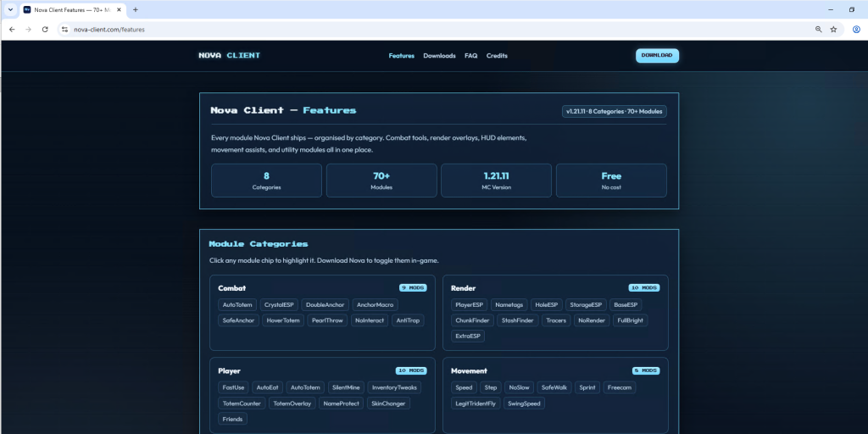Click the 9 MODS badge on Combat
Viewport: 868px width, 434px height.
(x=413, y=288)
